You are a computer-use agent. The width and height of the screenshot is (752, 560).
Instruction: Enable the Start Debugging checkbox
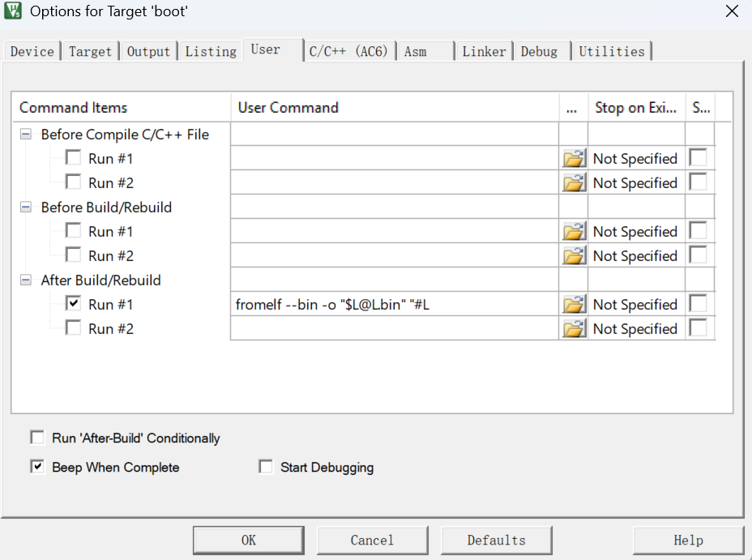click(266, 467)
